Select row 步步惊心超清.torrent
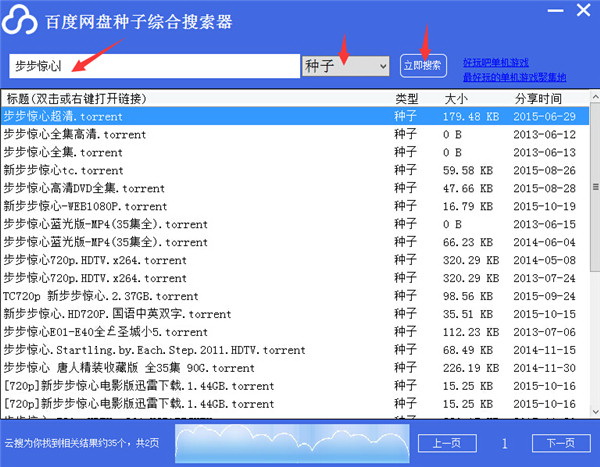Screen dimensions: 600x467 (x=295, y=116)
